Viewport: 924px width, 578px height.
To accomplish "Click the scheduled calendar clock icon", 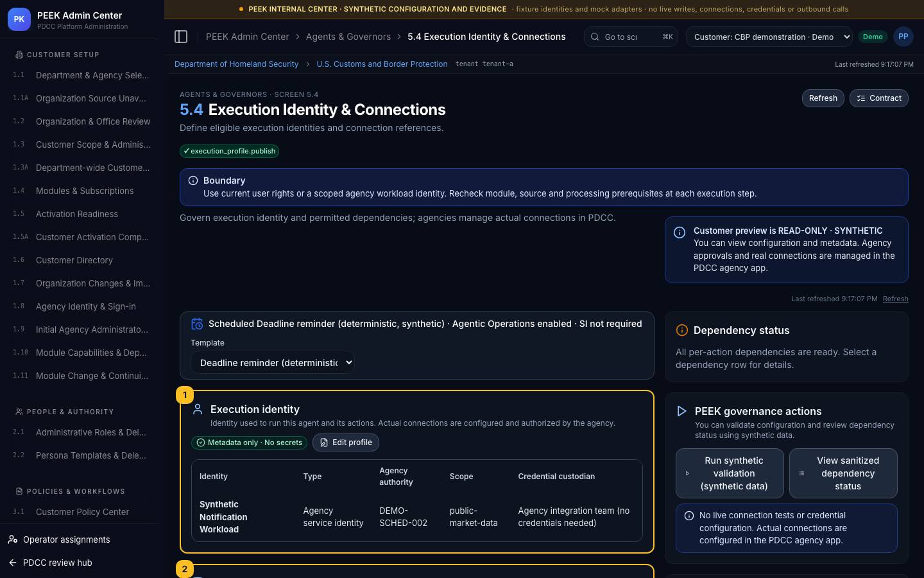I will 197,324.
